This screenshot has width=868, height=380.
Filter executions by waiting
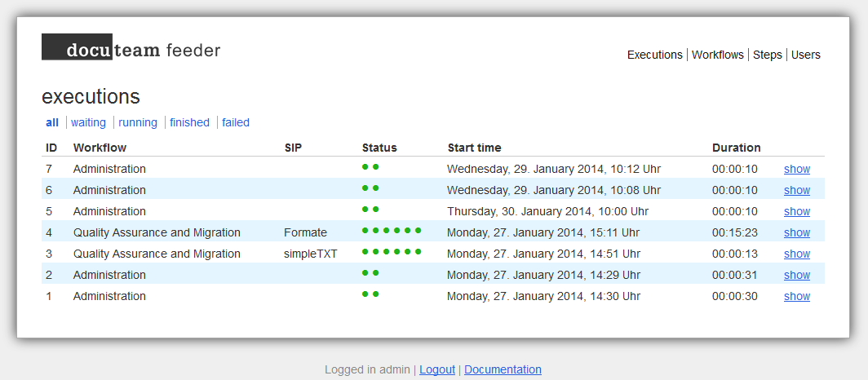click(89, 122)
